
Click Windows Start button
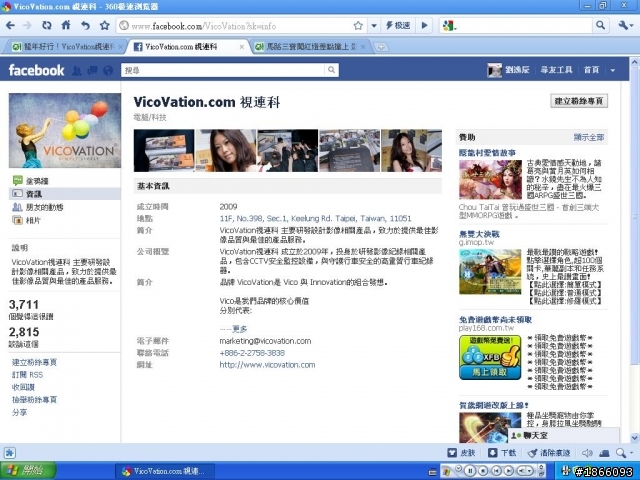click(28, 471)
